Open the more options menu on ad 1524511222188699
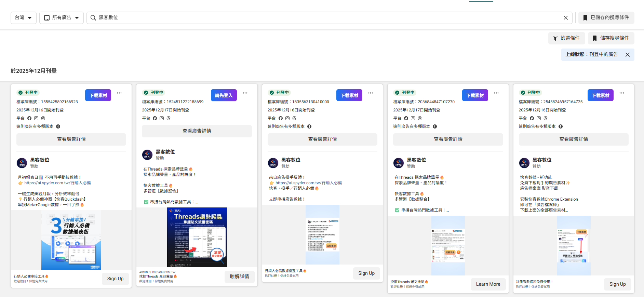Viewport: 644px width, 297px height. pos(245,93)
